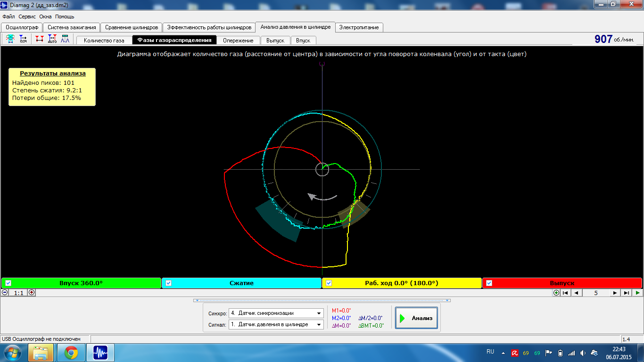Collapse the bottom panel via dotted splitter bar
The width and height of the screenshot is (644, 362).
pyautogui.click(x=322, y=300)
